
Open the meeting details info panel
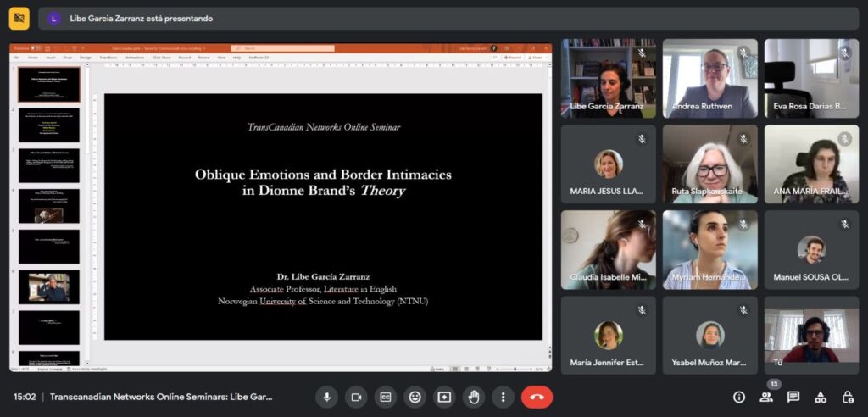(x=739, y=397)
